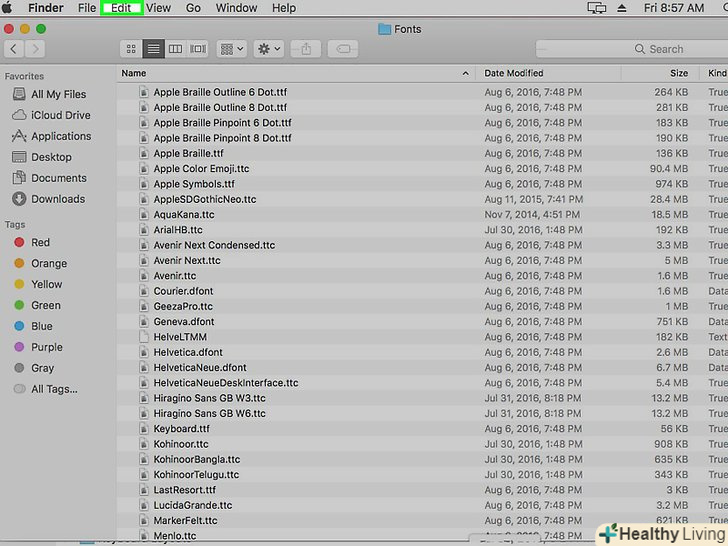
Task: Click the Edit Tags toolbar button
Action: (342, 48)
